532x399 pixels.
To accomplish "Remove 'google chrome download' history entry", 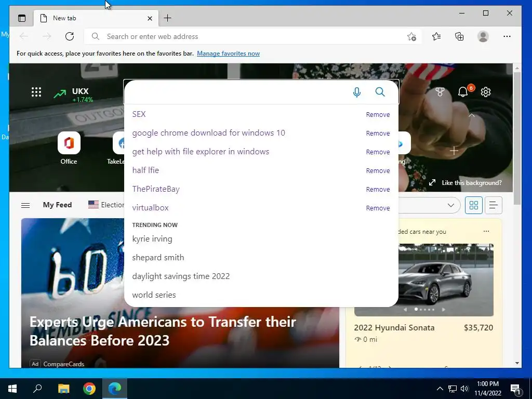I will point(378,134).
